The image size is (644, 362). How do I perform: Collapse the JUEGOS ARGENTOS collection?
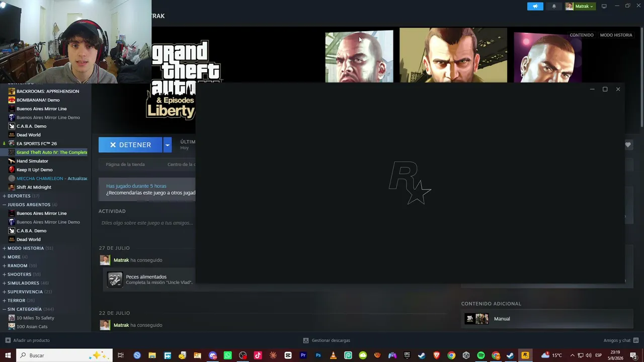click(x=29, y=205)
